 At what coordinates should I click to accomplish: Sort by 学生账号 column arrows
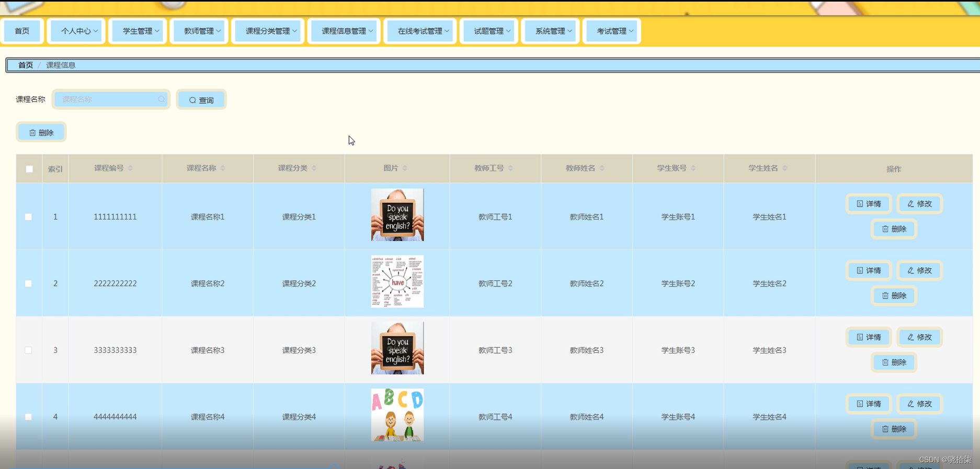click(x=693, y=168)
